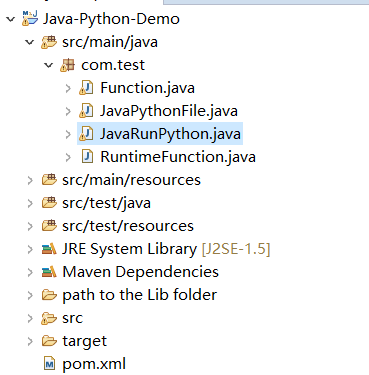This screenshot has height=375, width=369.
Task: Expand JavaPythonFile.java outline arrow
Action: (x=68, y=111)
